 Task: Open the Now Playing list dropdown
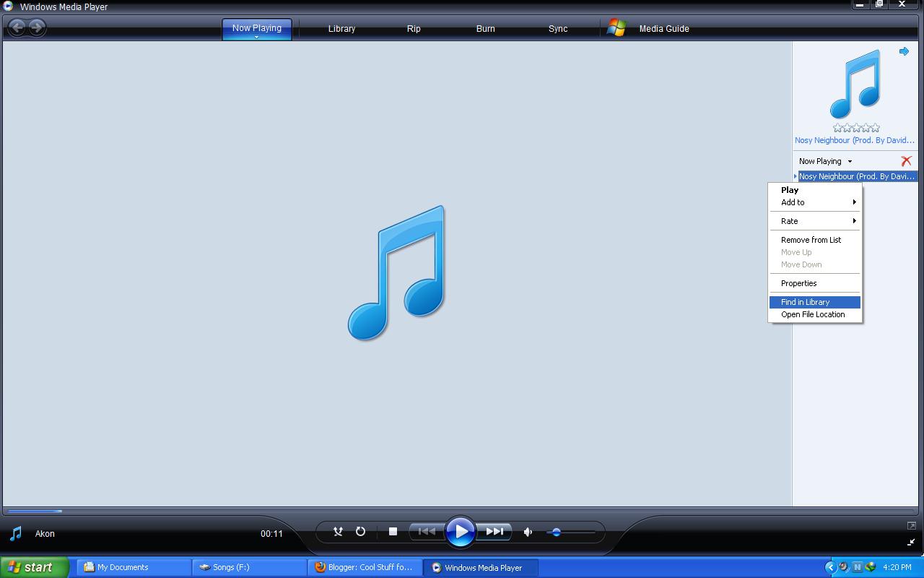coord(825,161)
